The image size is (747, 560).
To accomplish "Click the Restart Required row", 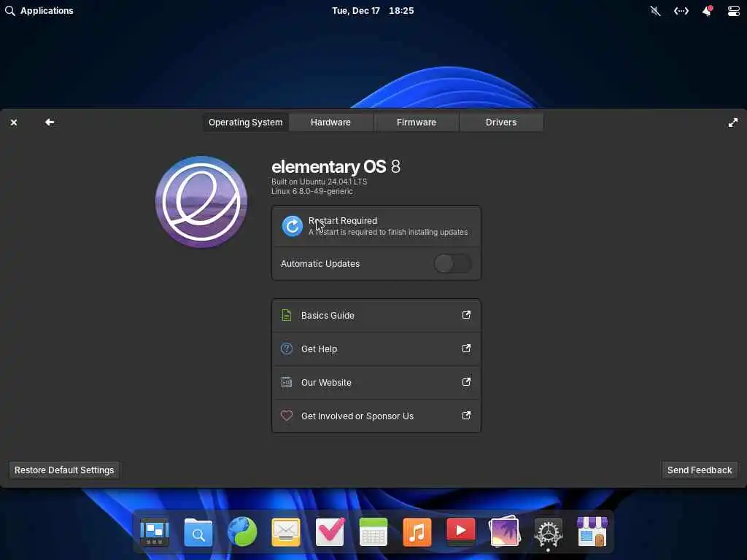I will [376, 226].
